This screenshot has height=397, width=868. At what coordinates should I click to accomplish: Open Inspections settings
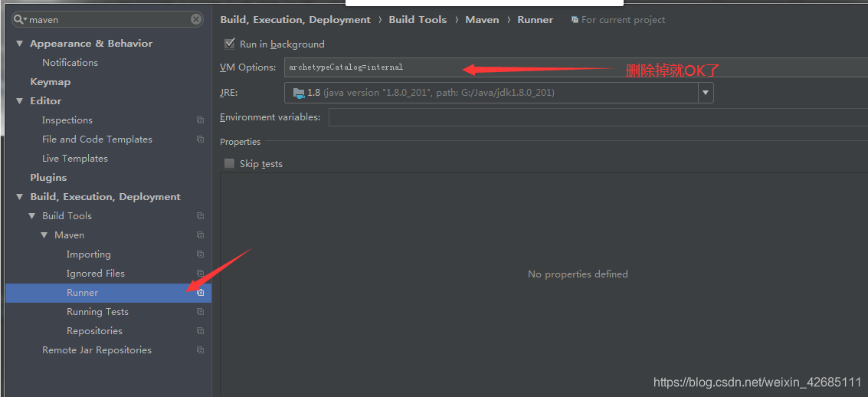[67, 120]
